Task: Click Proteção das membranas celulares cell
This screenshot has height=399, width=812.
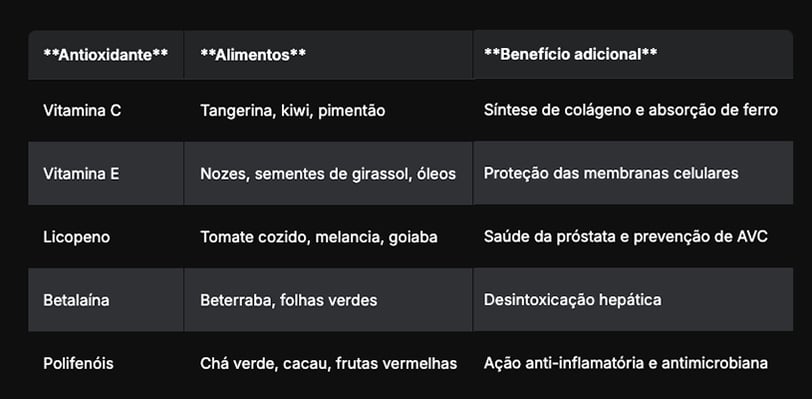Action: point(633,173)
